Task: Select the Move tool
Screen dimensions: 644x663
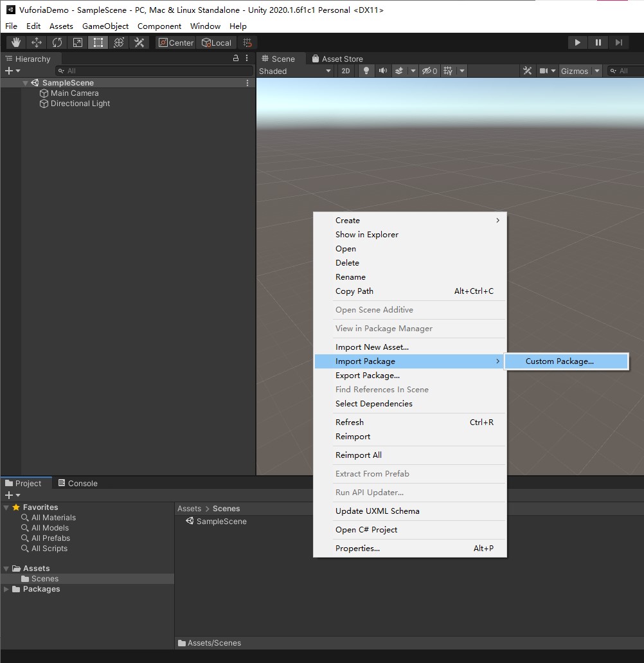Action: click(x=36, y=42)
